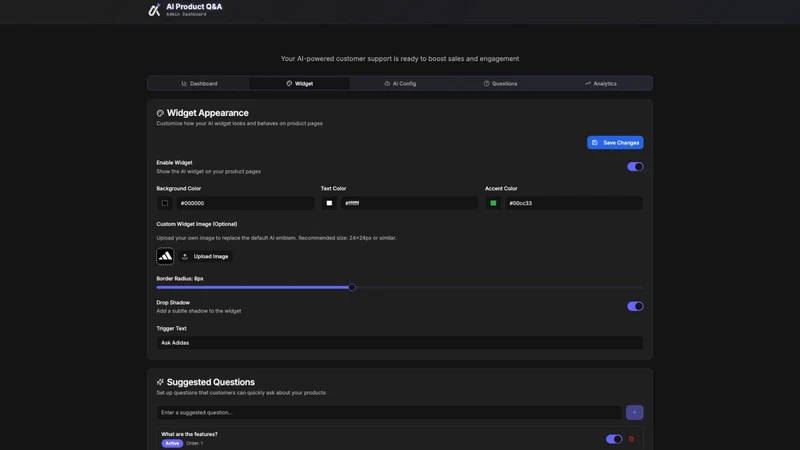Click the Trigger Text field with Ask Adidas
This screenshot has height=450, width=800.
click(x=399, y=343)
